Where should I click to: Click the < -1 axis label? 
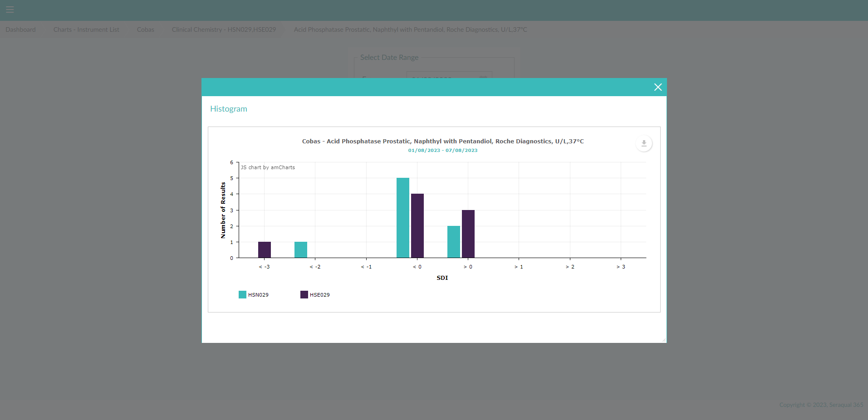point(366,267)
